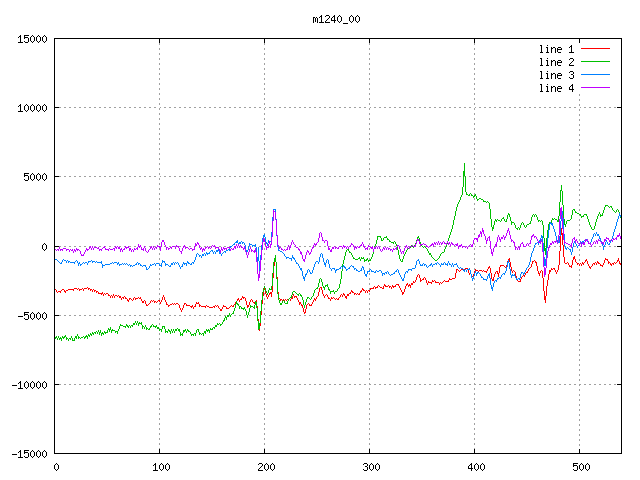Click y-axis label 15000
640x480 pixels.
point(32,39)
